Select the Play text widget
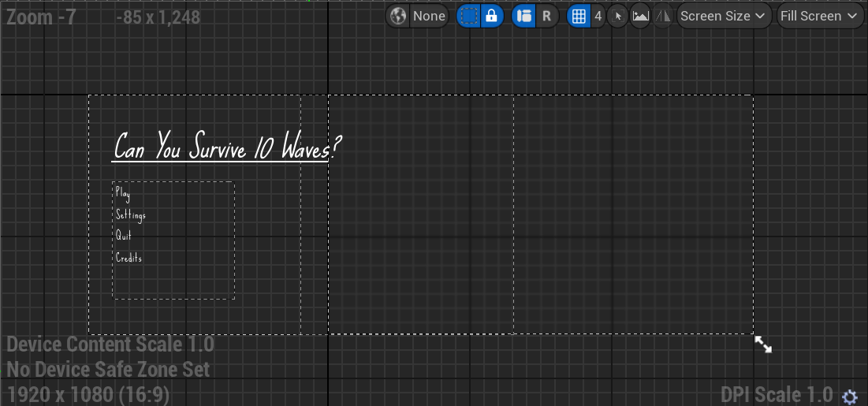 pyautogui.click(x=123, y=193)
